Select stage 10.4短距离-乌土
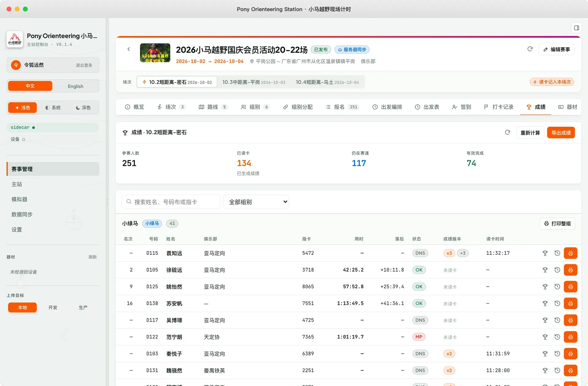The height and width of the screenshot is (386, 588). [x=327, y=82]
